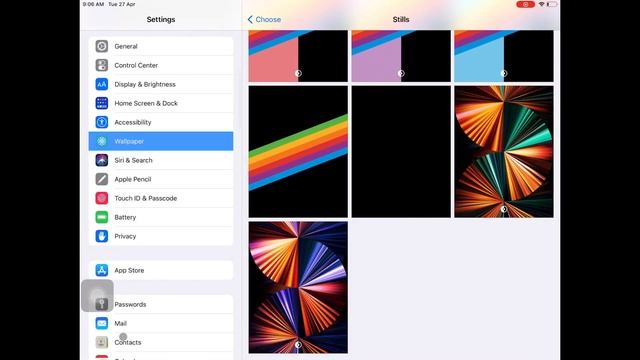
Task: Open Touch ID & Passcode settings
Action: (161, 198)
